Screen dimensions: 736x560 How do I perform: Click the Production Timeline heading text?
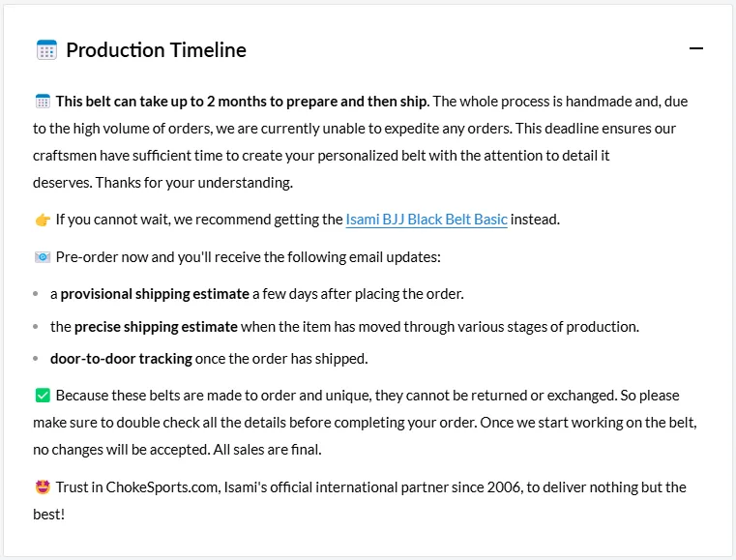pos(156,50)
